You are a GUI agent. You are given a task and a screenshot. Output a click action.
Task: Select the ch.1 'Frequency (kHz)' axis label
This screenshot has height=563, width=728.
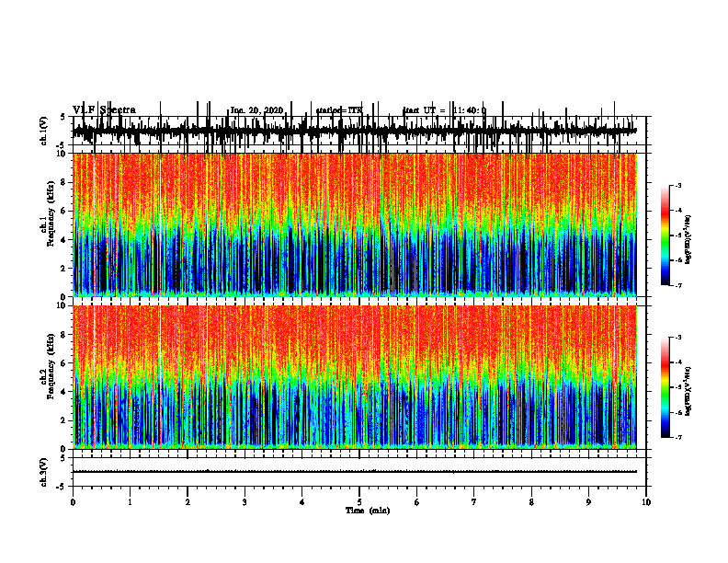[x=52, y=213]
